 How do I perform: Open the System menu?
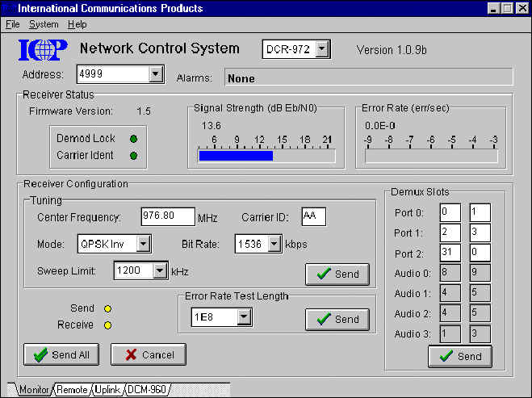44,24
